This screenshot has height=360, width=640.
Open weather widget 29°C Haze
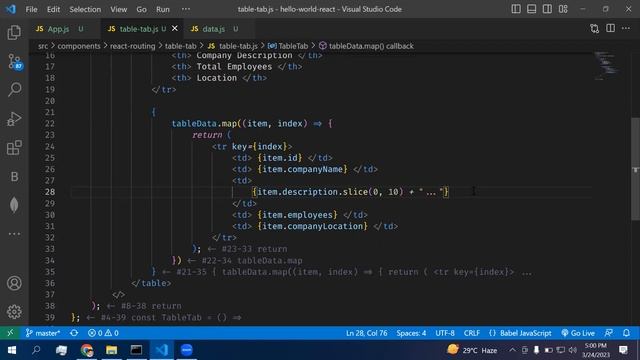(472, 350)
